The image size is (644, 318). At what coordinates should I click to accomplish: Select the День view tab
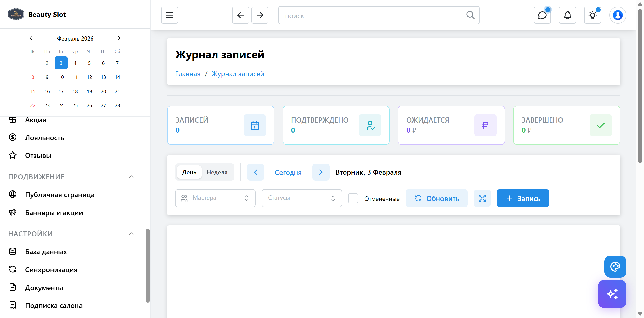(x=189, y=172)
